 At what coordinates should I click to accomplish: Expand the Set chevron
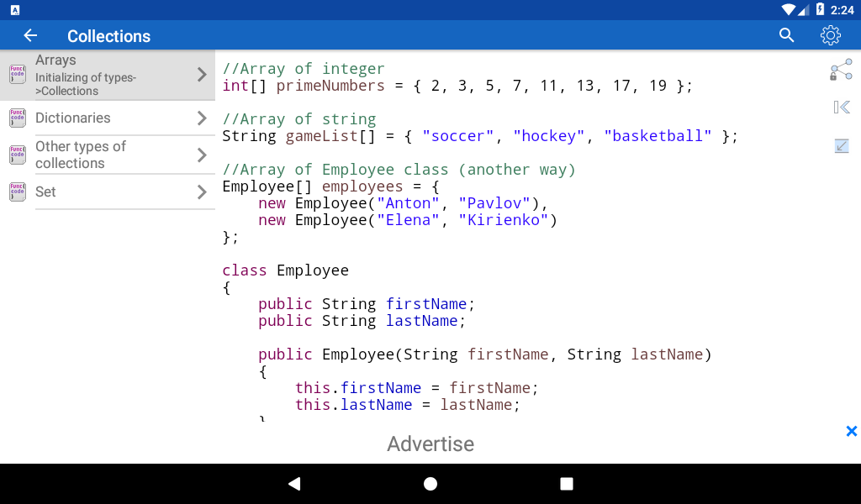(202, 192)
